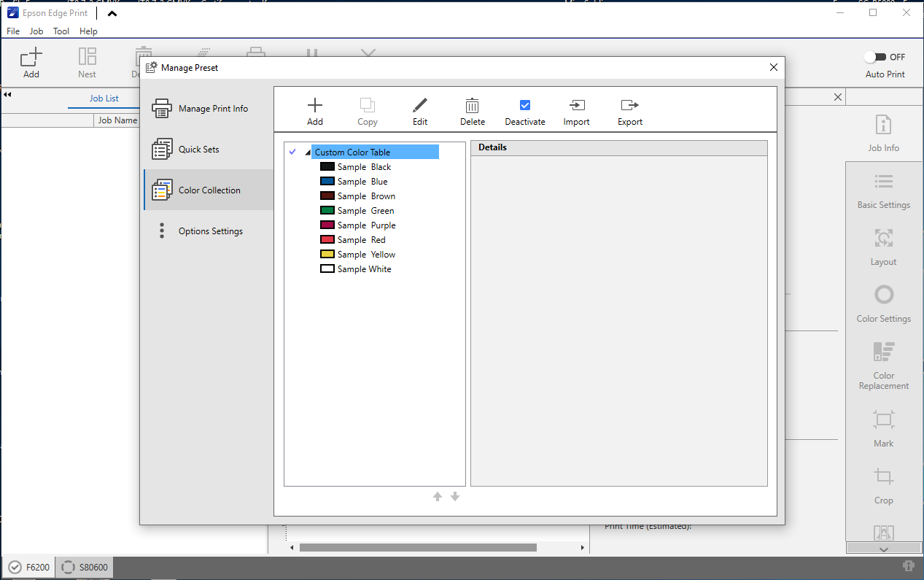Screen dimensions: 924x580
Task: Close the Manage Preset dialog
Action: click(x=774, y=67)
